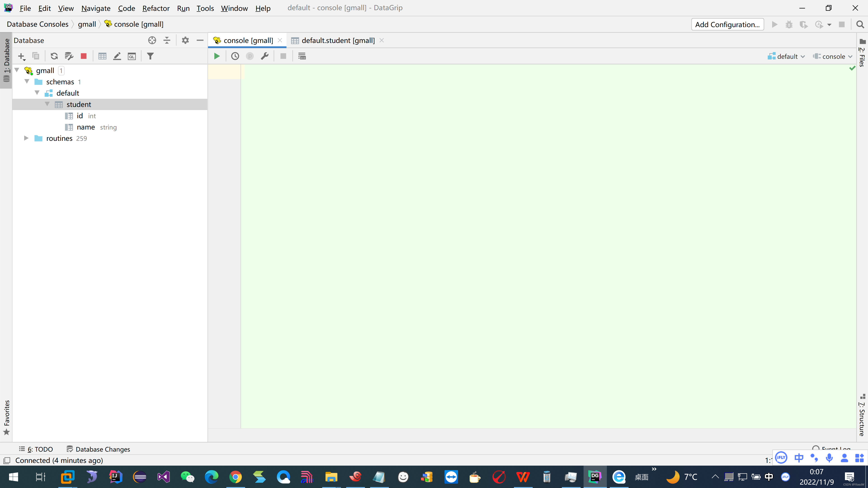Open Google Chrome from the taskbar

[235, 477]
